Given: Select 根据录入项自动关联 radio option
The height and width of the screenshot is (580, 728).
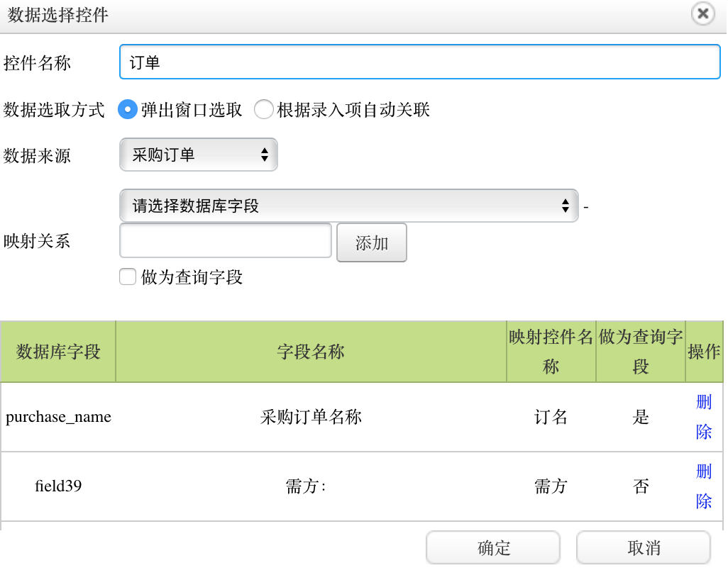Looking at the screenshot, I should 264,110.
